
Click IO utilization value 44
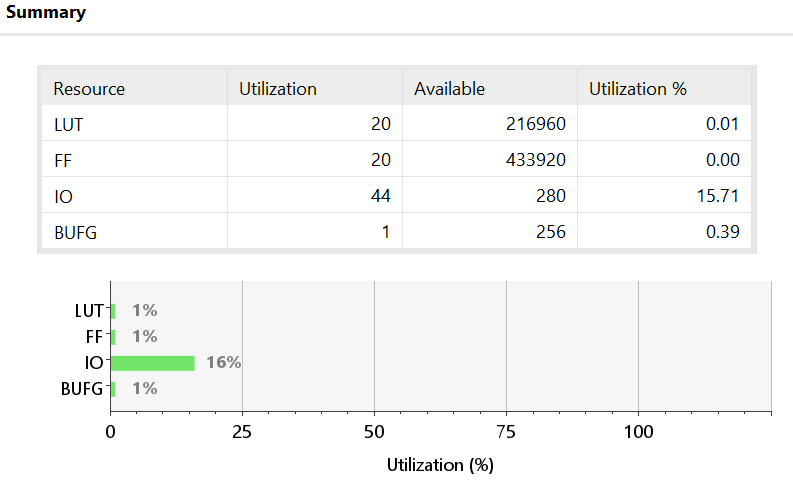(x=381, y=195)
